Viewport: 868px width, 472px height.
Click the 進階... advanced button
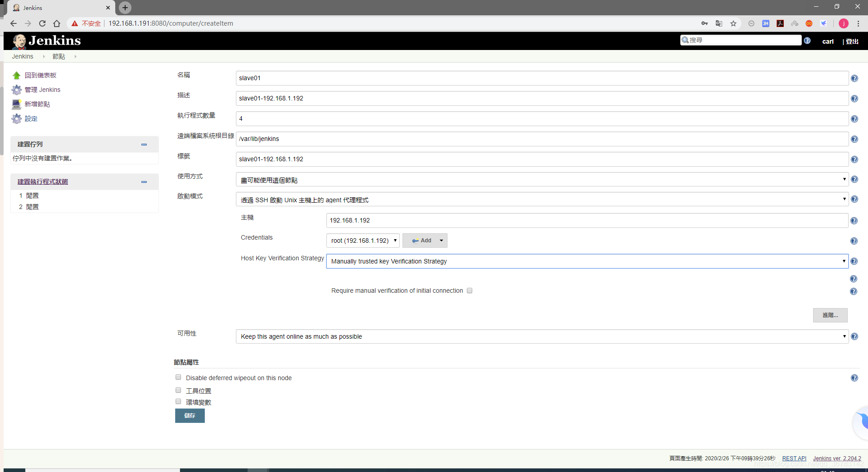click(x=830, y=315)
